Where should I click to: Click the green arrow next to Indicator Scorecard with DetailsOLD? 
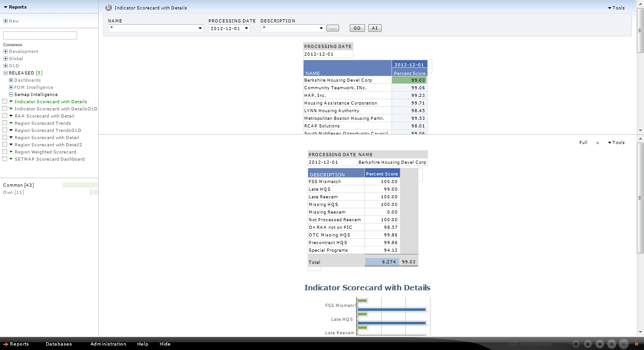(11, 109)
